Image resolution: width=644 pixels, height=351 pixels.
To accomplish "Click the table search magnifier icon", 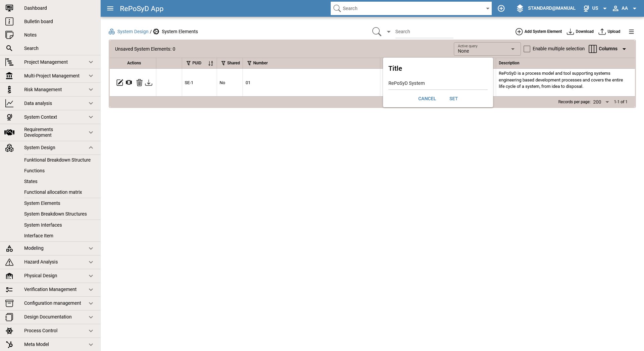I will tap(377, 32).
